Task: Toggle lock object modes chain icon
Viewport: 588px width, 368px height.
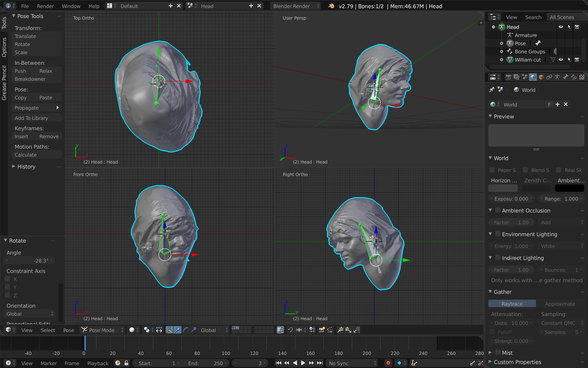Action: coord(280,330)
